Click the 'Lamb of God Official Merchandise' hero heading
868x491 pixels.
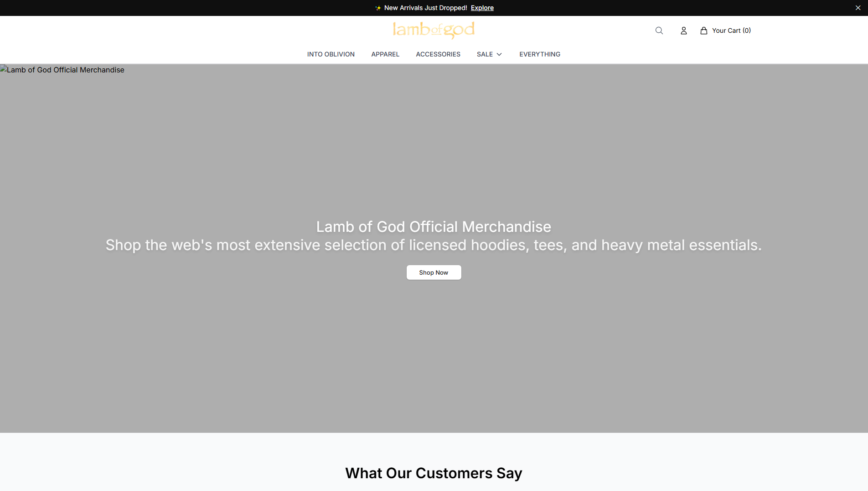click(434, 227)
